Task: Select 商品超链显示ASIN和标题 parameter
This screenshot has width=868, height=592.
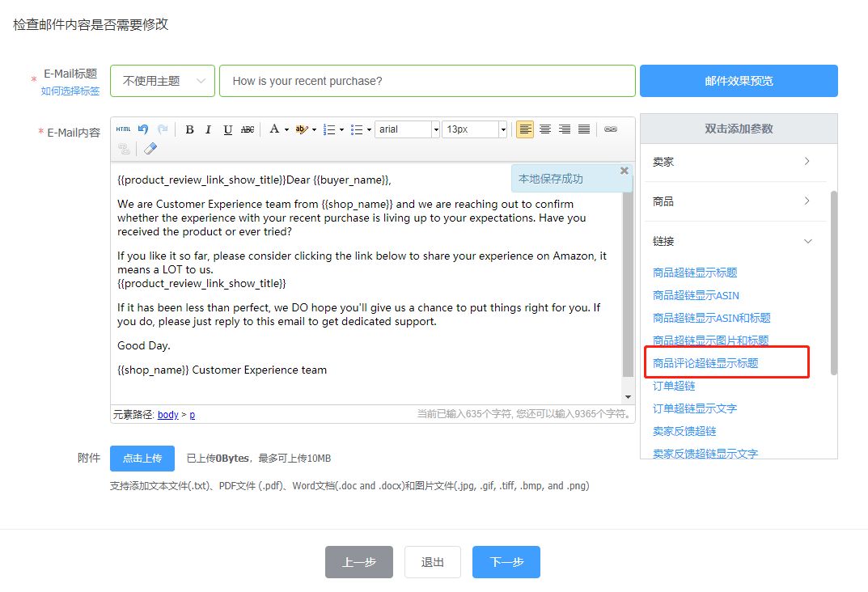Action: pyautogui.click(x=711, y=318)
